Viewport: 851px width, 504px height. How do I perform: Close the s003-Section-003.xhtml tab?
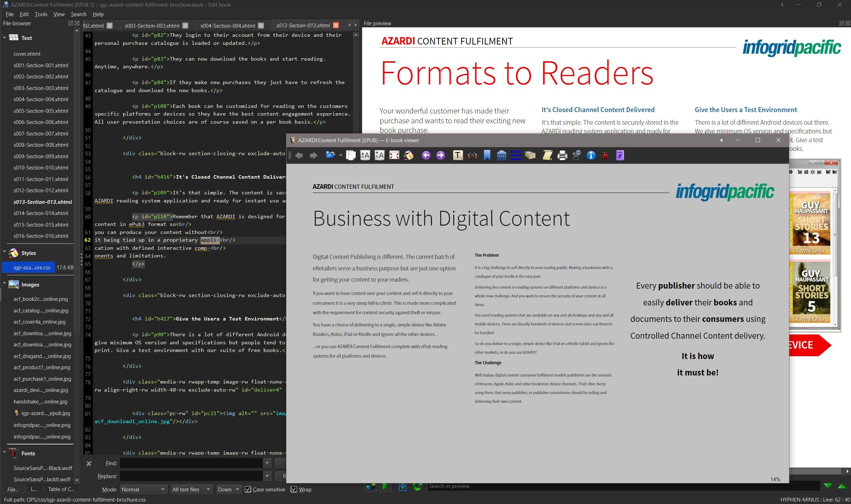coord(185,26)
